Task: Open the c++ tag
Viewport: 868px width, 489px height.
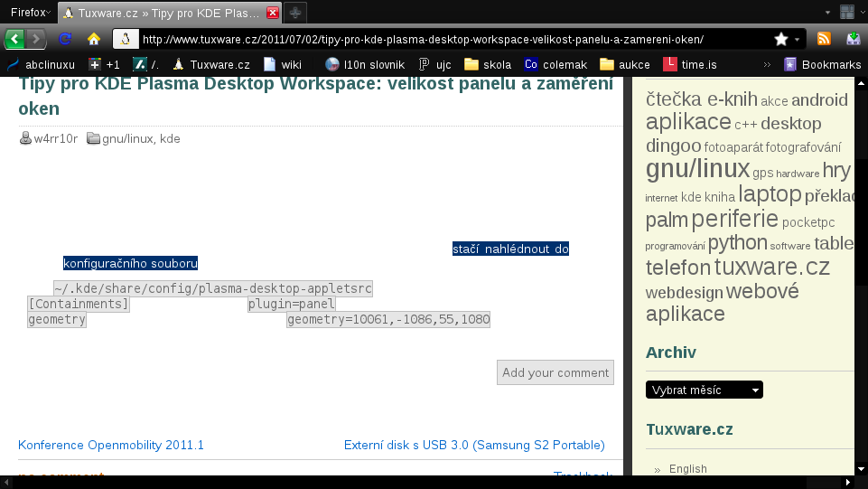Action: click(746, 125)
